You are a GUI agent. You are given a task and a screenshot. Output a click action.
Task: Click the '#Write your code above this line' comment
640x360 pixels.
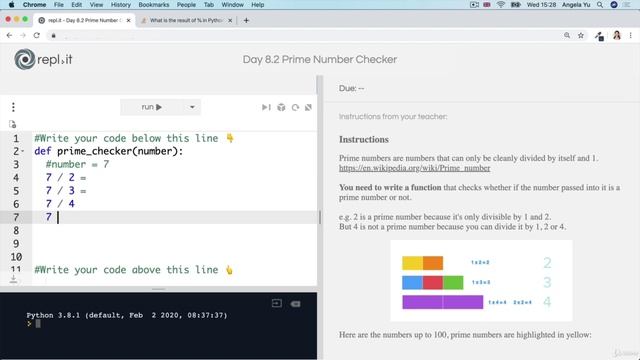point(133,269)
